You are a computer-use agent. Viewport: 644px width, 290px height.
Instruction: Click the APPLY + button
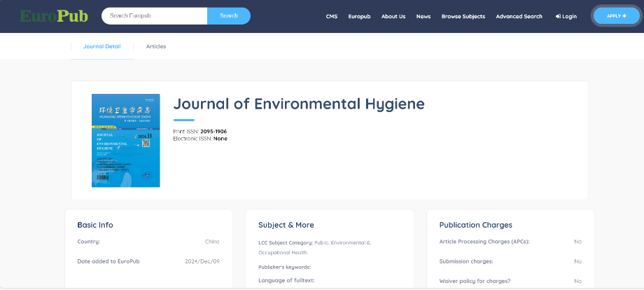(x=617, y=16)
